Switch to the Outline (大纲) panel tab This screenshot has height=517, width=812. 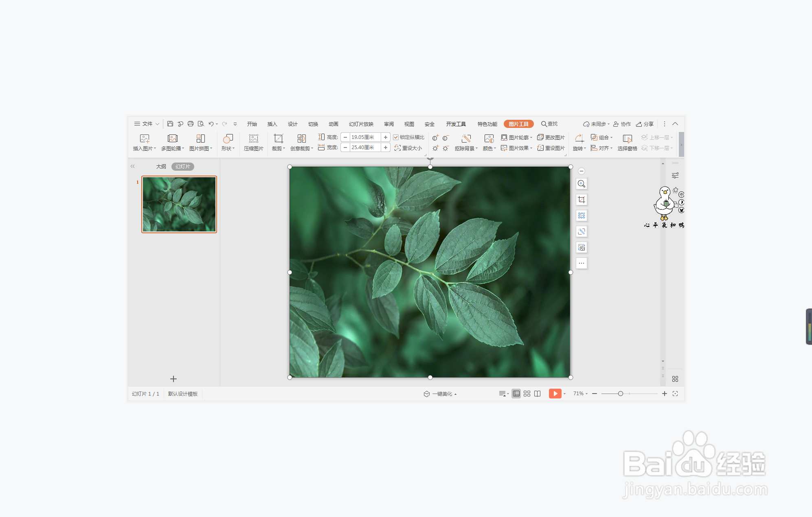161,166
